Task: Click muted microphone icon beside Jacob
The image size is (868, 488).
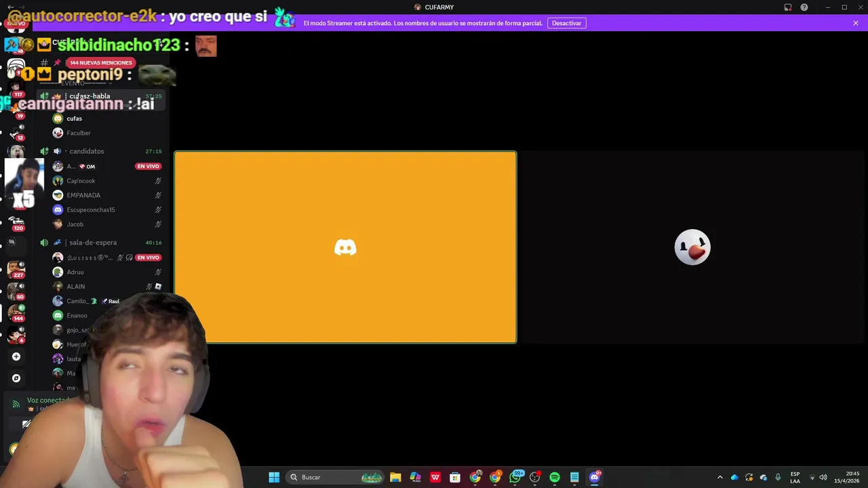Action: pos(158,224)
